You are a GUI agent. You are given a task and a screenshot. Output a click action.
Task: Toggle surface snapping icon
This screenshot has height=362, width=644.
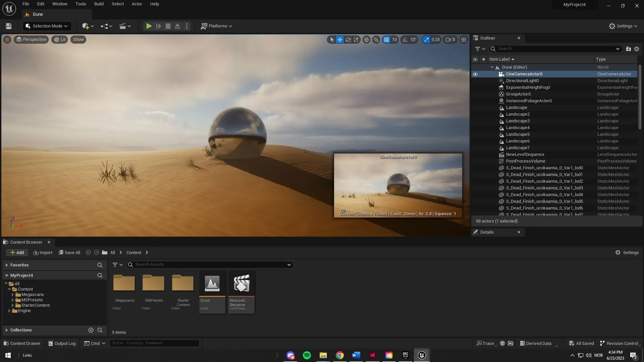point(376,40)
